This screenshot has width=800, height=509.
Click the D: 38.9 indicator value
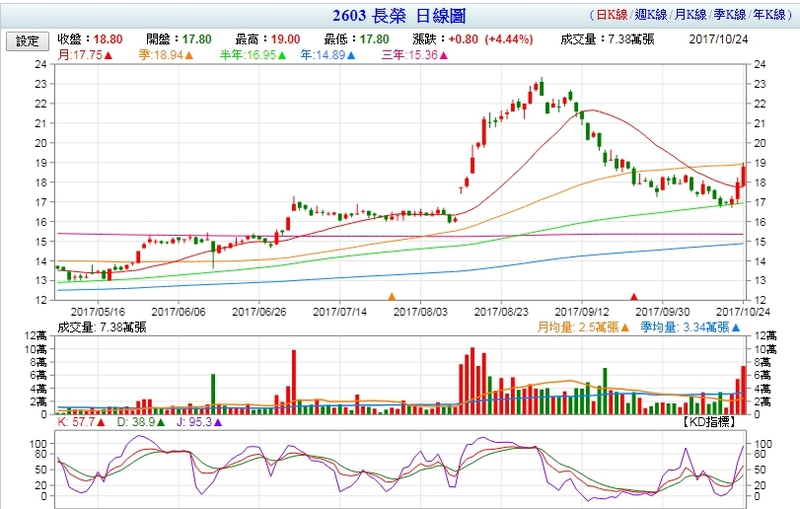pos(141,422)
